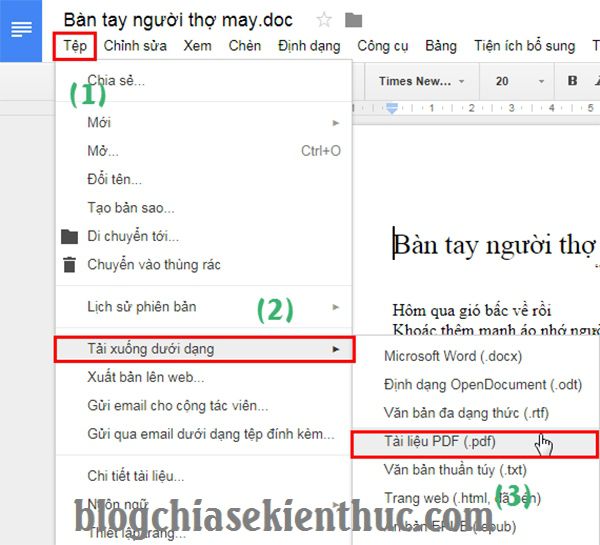Viewport: 600px width, 545px height.
Task: Choose Tạo bản sao... menu entry
Action: (204, 208)
